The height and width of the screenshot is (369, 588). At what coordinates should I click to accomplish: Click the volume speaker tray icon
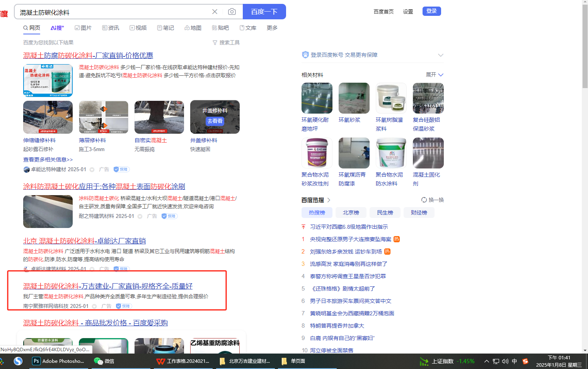point(505,361)
